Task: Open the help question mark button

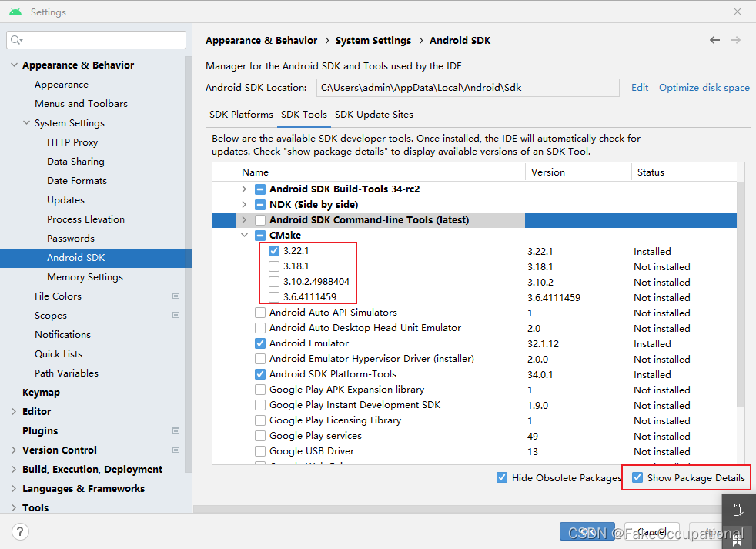Action: (20, 531)
